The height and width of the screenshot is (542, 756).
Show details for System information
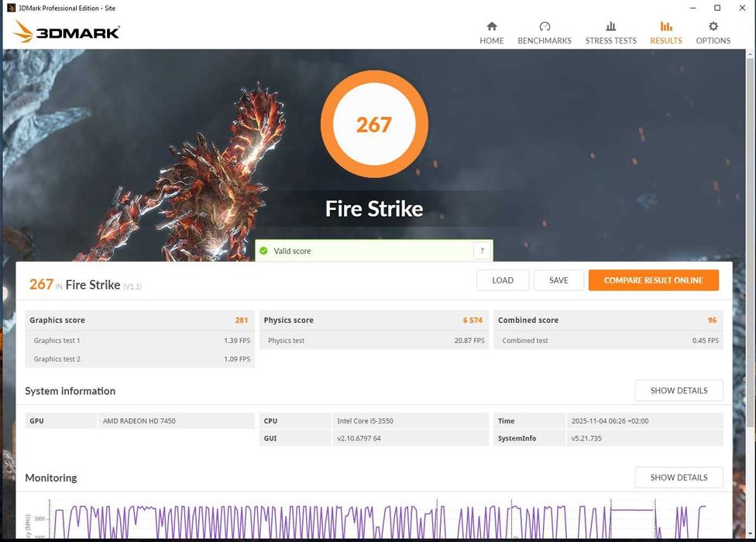tap(679, 390)
